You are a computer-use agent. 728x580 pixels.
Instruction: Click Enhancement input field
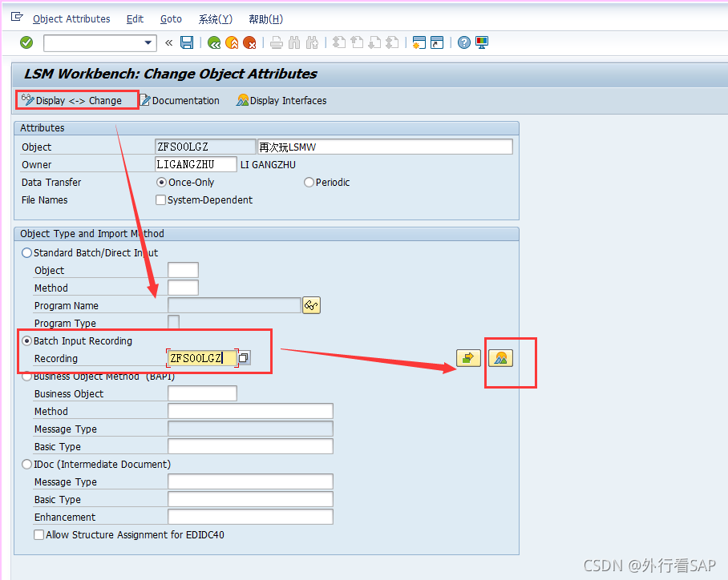(250, 517)
